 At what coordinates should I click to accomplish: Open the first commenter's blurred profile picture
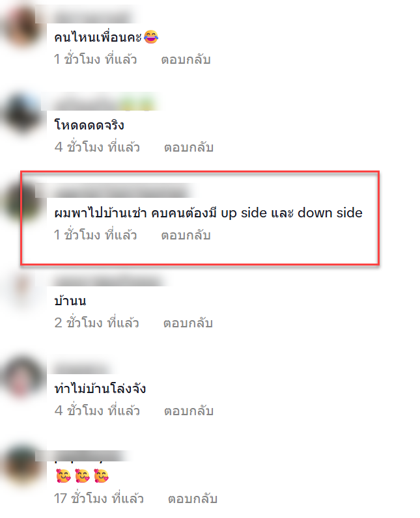pyautogui.click(x=21, y=27)
